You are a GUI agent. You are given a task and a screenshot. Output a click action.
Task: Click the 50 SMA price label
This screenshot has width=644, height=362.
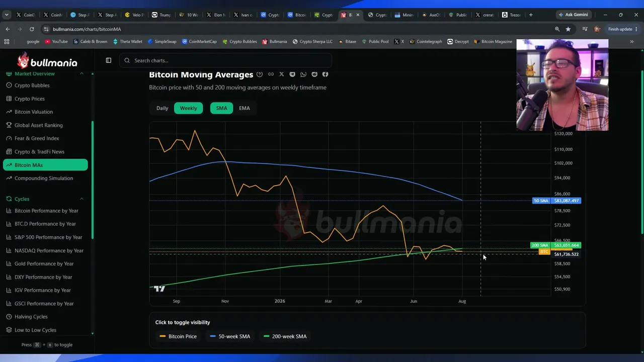(556, 201)
